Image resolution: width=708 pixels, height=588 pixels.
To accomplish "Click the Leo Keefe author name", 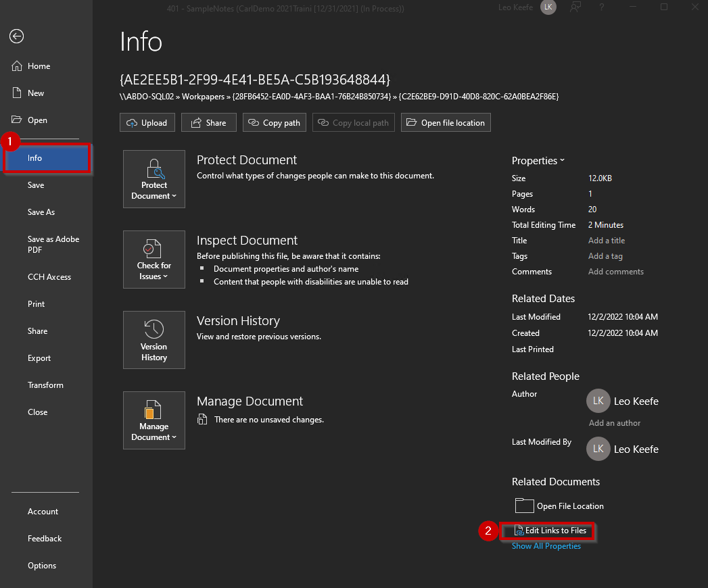I will [636, 401].
